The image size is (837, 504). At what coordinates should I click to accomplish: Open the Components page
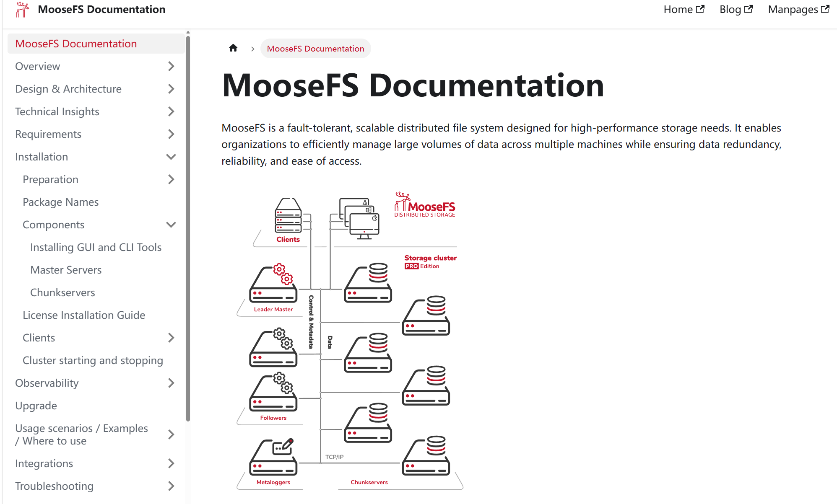54,225
